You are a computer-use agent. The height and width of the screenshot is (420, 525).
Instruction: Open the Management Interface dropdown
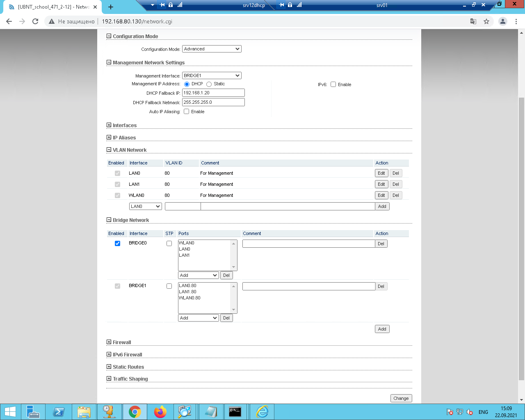click(212, 75)
